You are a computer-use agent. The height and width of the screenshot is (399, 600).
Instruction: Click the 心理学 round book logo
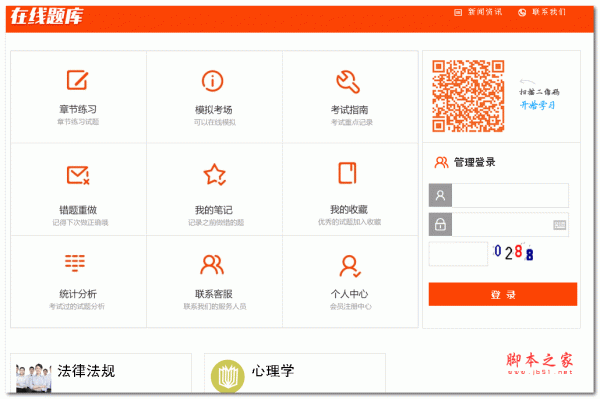pos(227,376)
